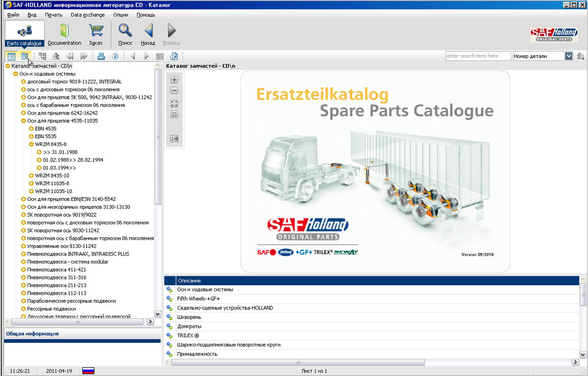Go back with the Назад arrow

tap(148, 32)
